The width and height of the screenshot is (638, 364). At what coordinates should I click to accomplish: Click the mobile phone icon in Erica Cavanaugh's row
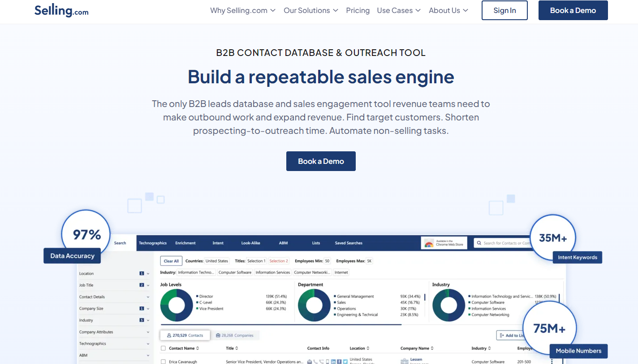pos(328,362)
